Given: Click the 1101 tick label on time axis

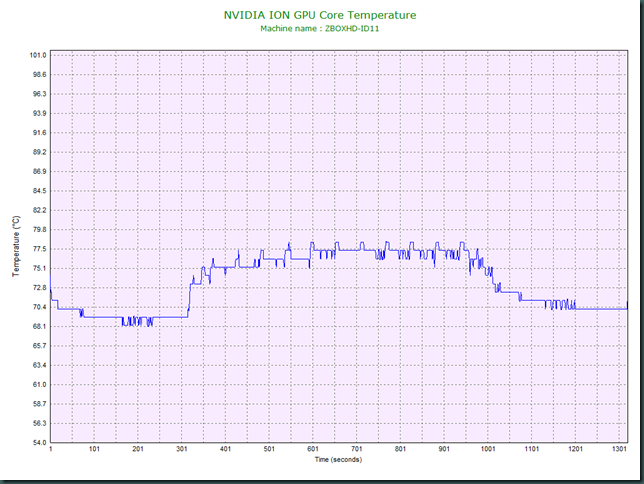Looking at the screenshot, I should (x=531, y=449).
